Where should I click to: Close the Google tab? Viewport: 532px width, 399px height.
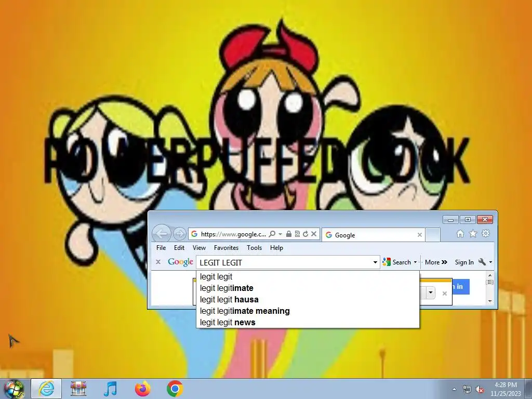pos(420,235)
